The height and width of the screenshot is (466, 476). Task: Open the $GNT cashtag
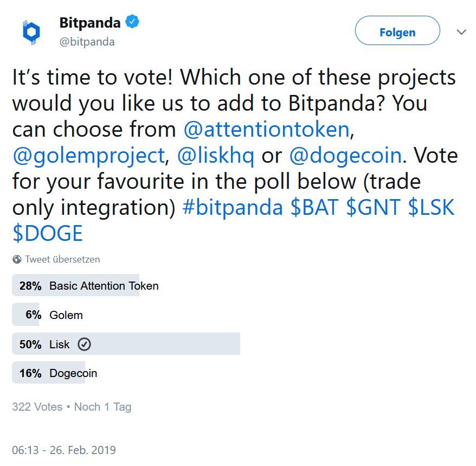point(373,207)
